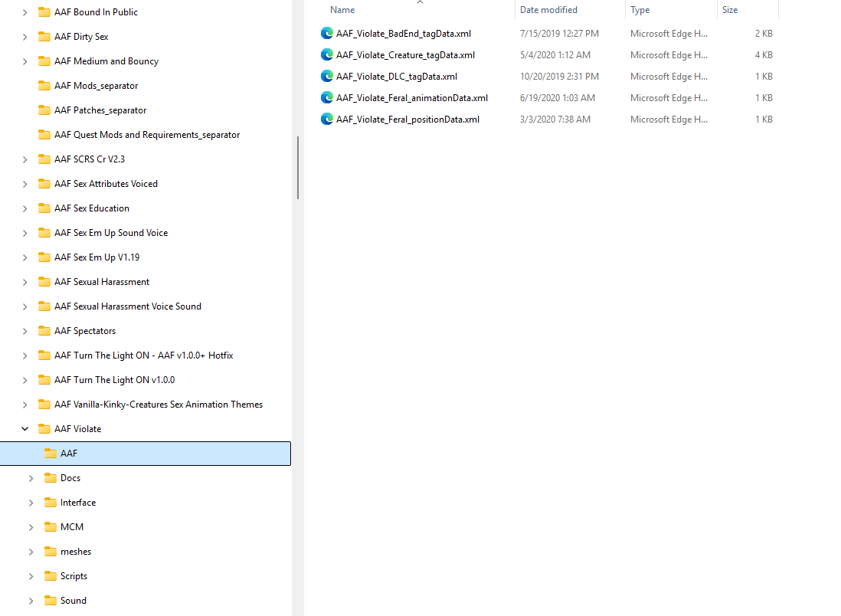Click the folder icon of AAF Sex Education
The width and height of the screenshot is (841, 616).
pyautogui.click(x=44, y=208)
